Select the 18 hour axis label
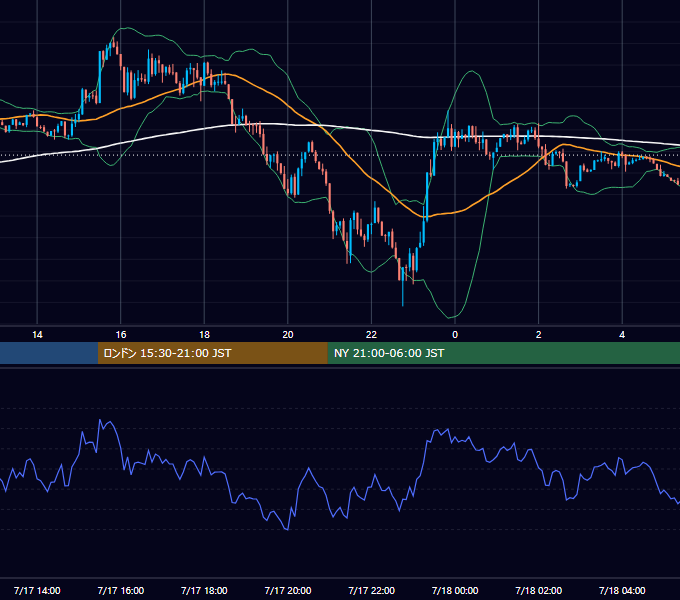 tap(204, 335)
